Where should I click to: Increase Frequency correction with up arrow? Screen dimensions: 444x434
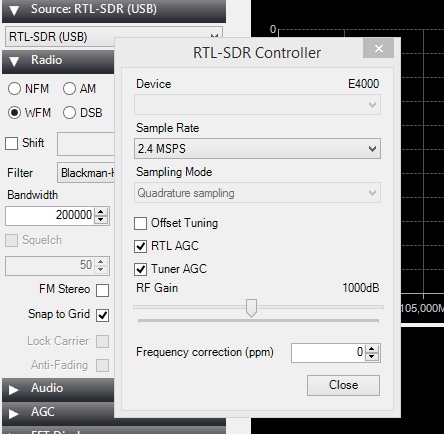tap(372, 349)
